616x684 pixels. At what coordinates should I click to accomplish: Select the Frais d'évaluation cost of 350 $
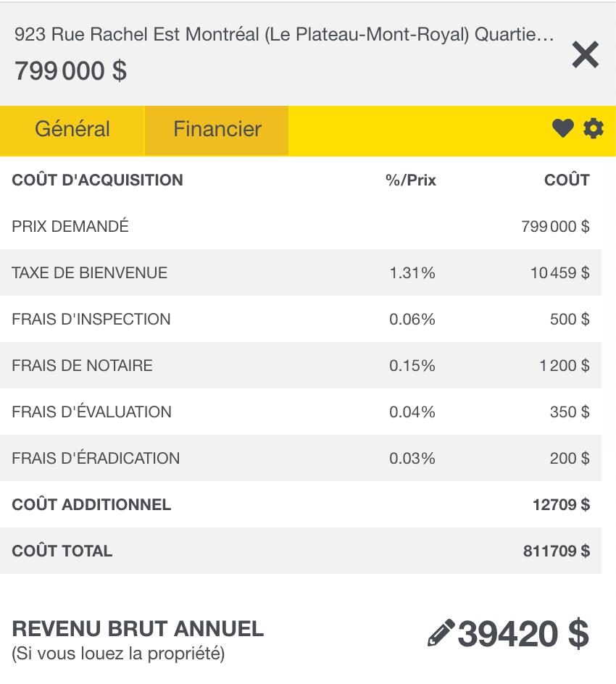coord(569,412)
